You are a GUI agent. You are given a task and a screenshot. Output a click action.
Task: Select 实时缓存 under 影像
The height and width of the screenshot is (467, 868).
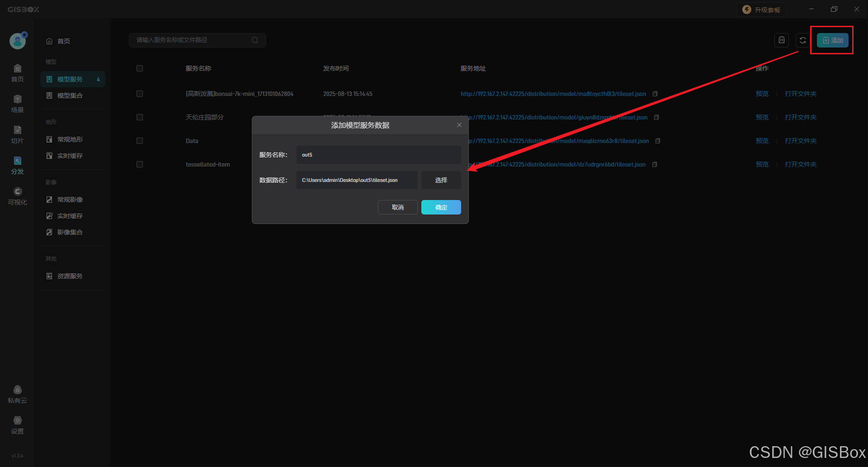[73, 216]
